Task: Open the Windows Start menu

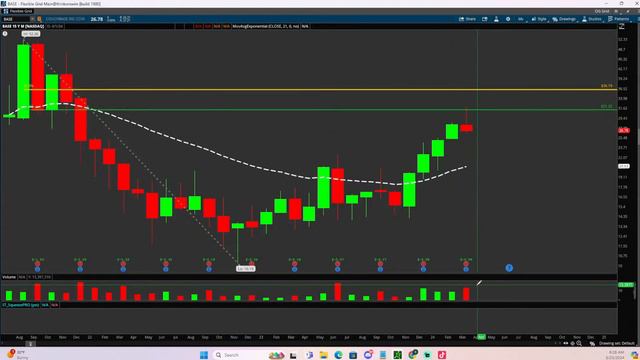Action: [204, 355]
